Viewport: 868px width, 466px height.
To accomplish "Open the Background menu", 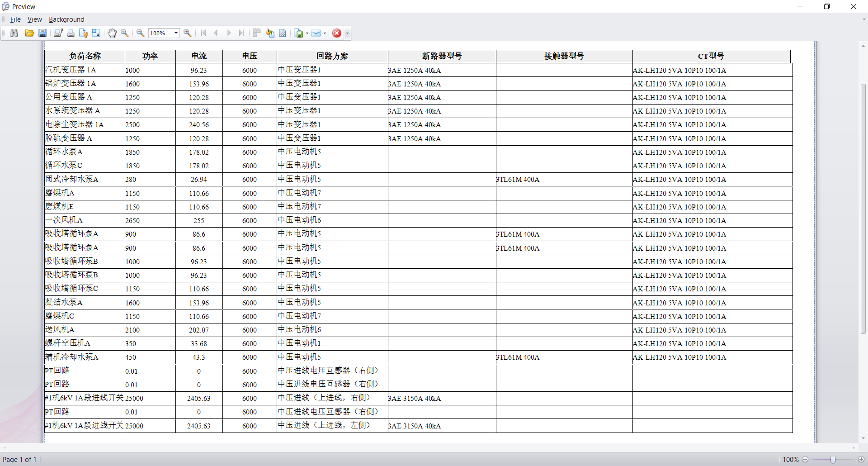I will click(66, 19).
